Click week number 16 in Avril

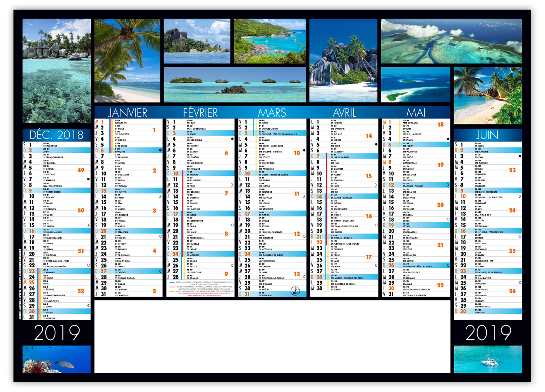tap(369, 216)
